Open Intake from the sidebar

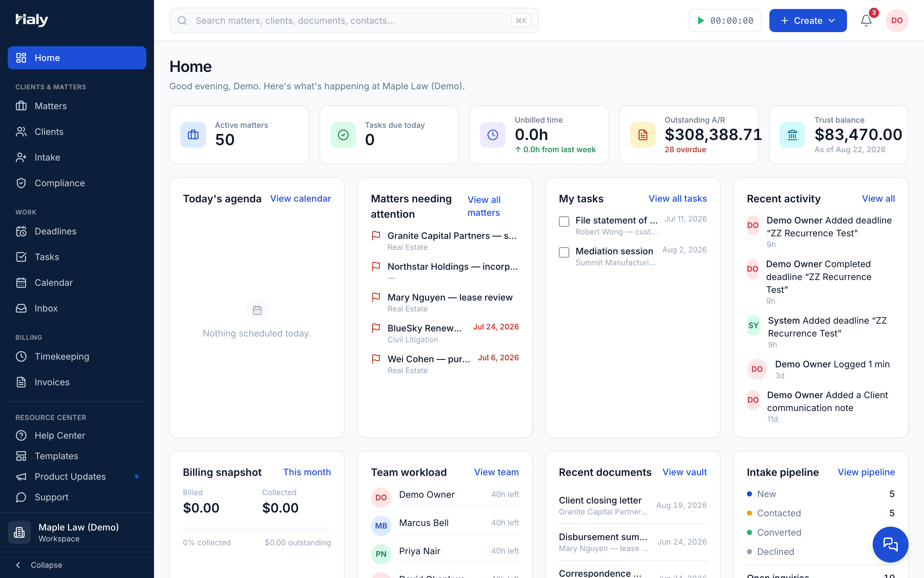[77, 157]
